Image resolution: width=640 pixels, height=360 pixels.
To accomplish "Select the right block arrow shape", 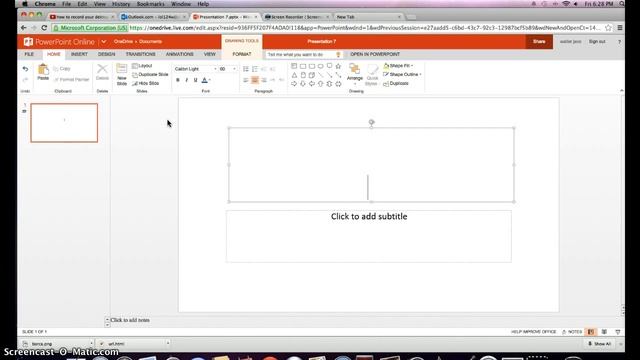I will [294, 84].
